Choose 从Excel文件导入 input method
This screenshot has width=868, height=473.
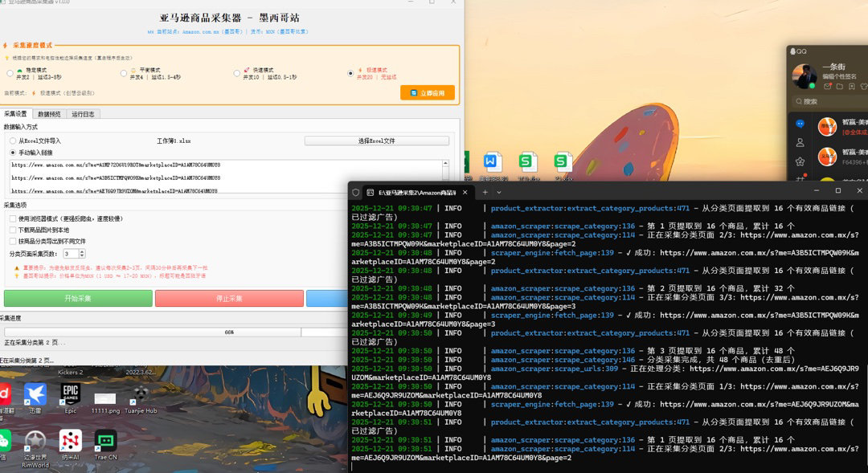(12, 141)
